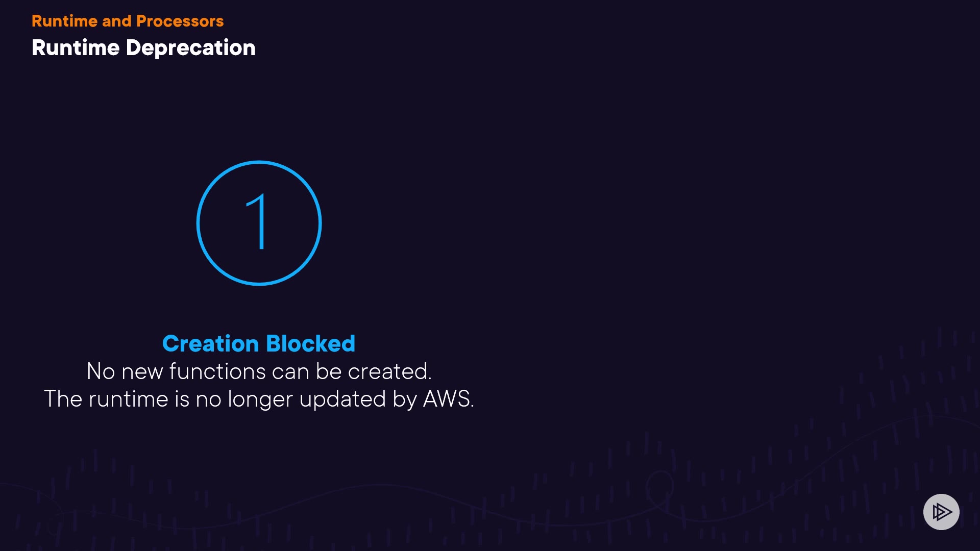Click the word "Processors" in orange heading
980x551 pixels.
[x=180, y=21]
